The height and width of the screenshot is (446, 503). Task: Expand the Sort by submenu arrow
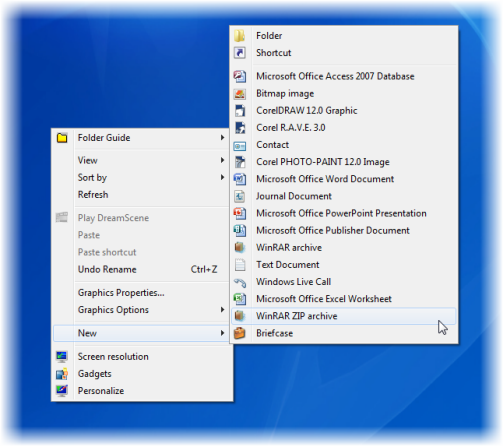[222, 177]
